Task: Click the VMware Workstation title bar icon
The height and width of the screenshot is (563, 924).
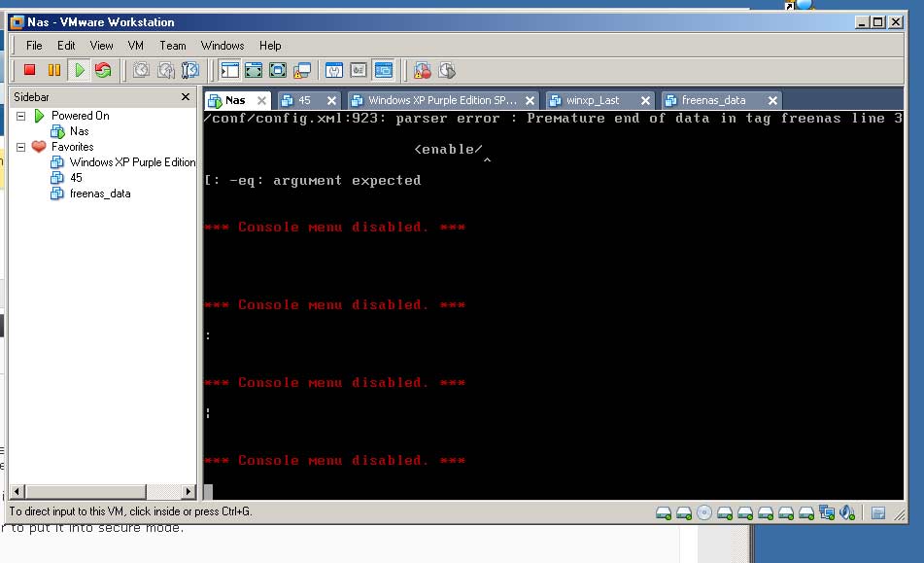Action: click(x=17, y=22)
